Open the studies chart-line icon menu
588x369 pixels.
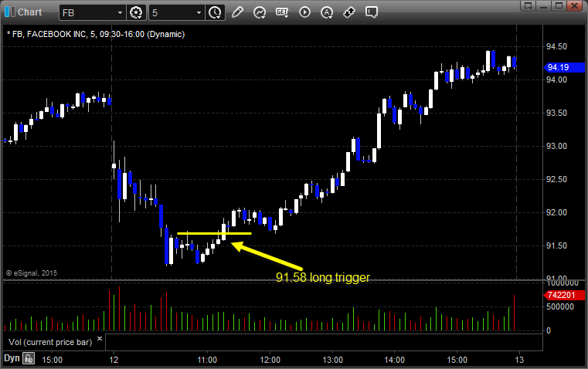(260, 12)
